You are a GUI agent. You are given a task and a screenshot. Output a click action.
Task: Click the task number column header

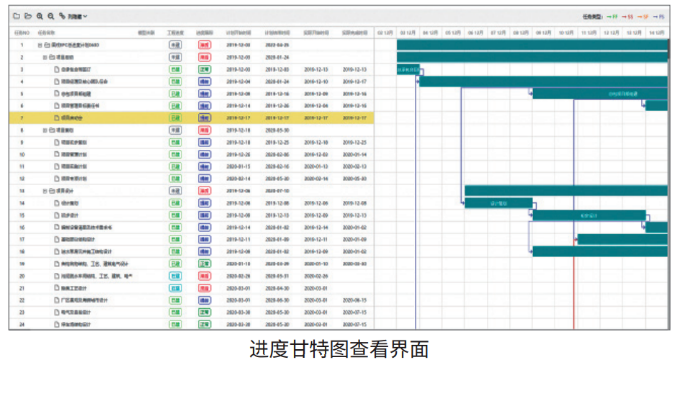point(22,33)
